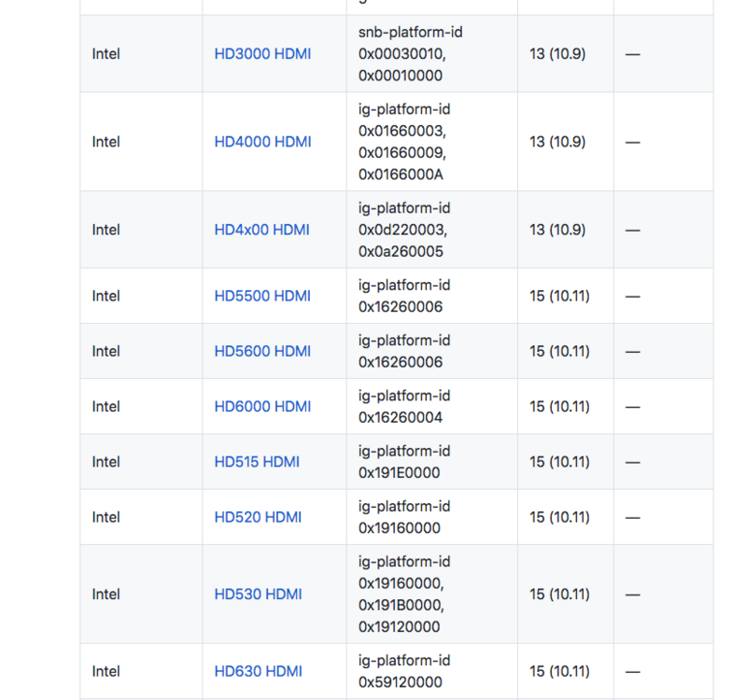Click the HD4000 HDMI link

tap(262, 142)
